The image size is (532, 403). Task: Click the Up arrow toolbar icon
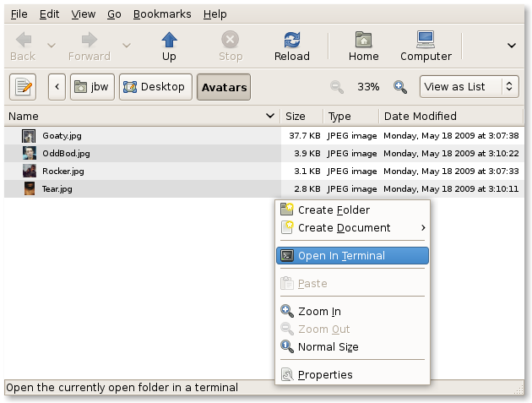(x=169, y=41)
